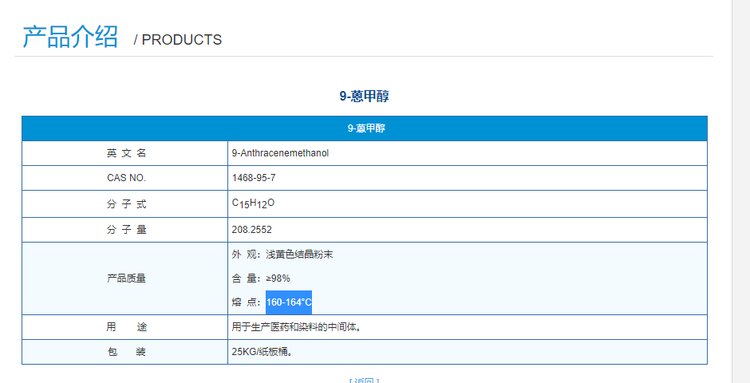Click the 用于生产医药和染料的中间体 text
The height and width of the screenshot is (383, 750).
point(296,328)
